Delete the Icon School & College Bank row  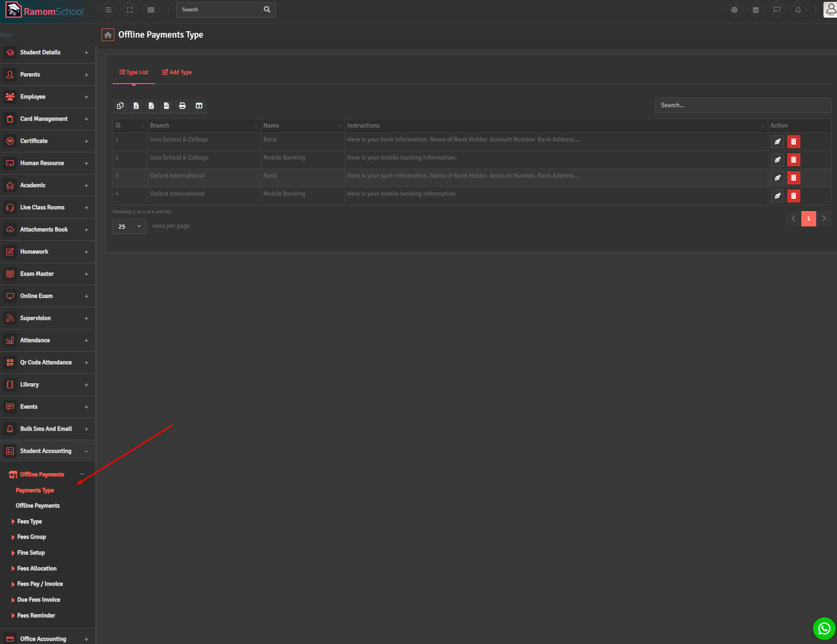tap(794, 141)
